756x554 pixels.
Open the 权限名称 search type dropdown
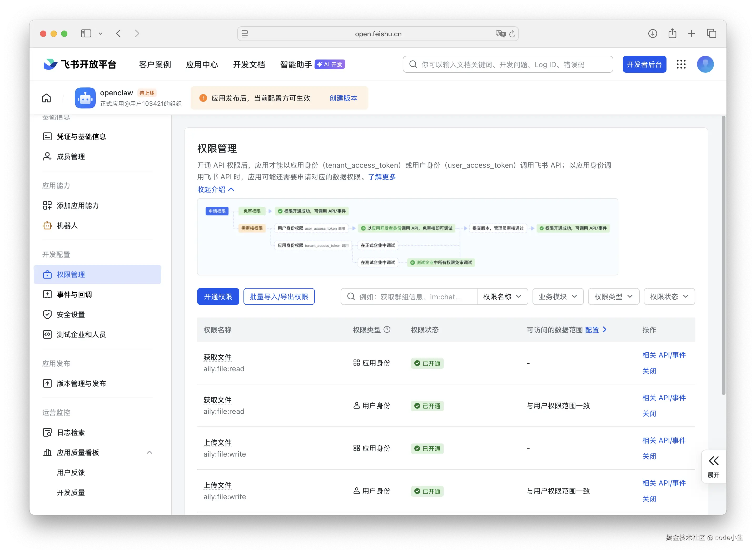pyautogui.click(x=502, y=296)
